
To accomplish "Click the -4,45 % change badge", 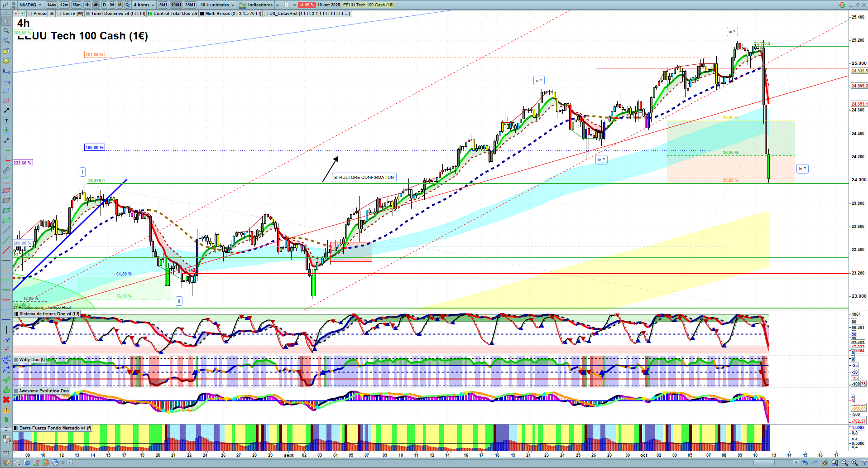I will (307, 5).
